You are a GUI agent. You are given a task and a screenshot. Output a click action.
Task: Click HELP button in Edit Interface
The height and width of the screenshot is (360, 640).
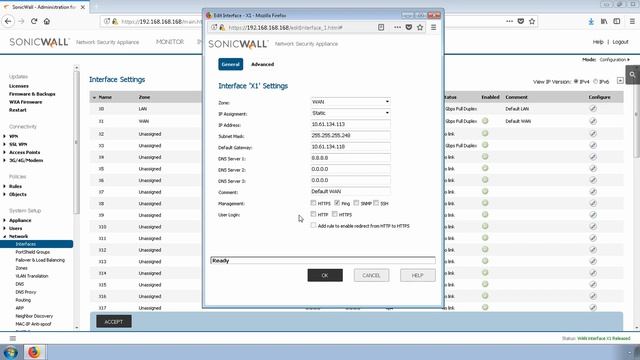pyautogui.click(x=418, y=275)
